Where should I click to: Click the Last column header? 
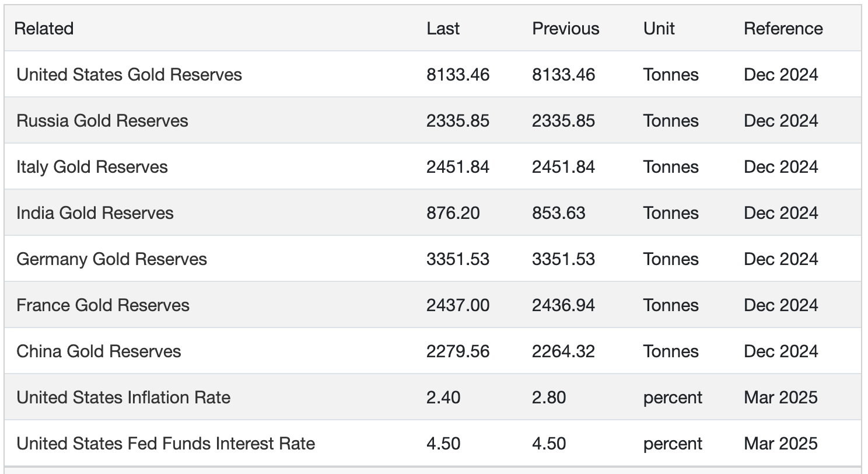(443, 29)
